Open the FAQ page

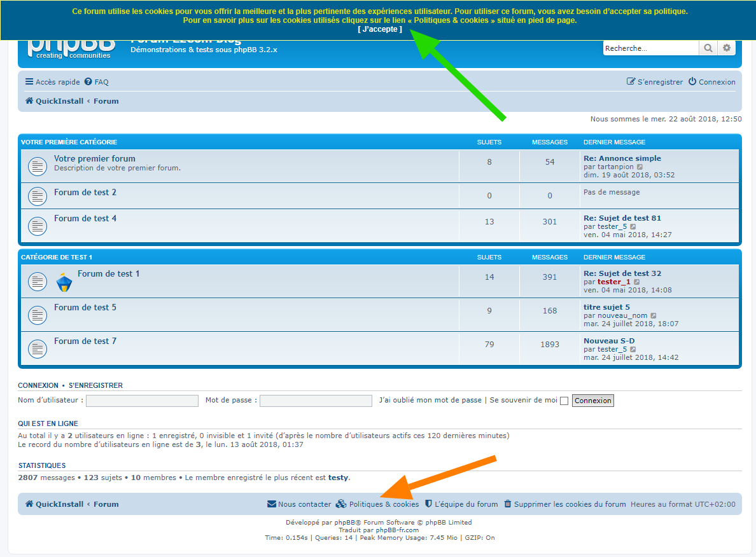click(97, 82)
